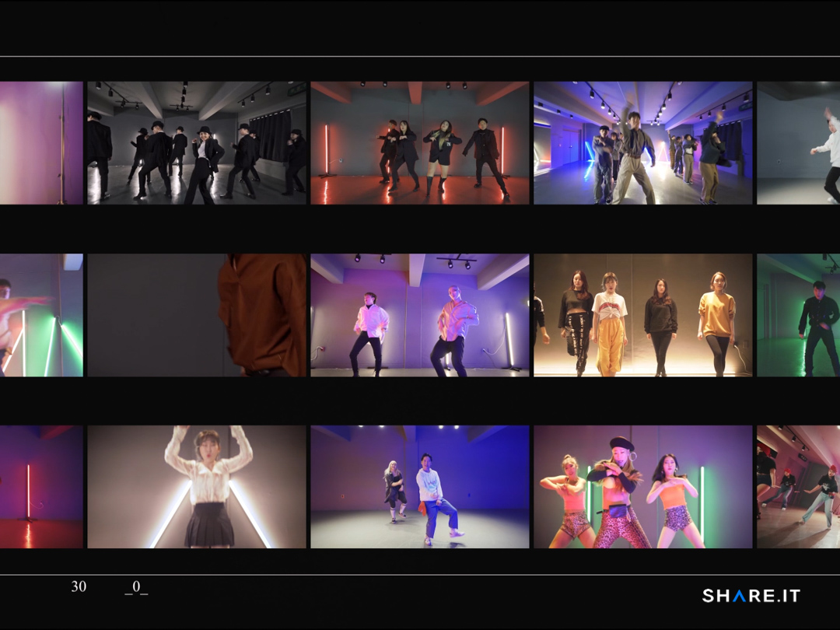Viewport: 840px width, 630px height.
Task: Open the blue-lit group dance video thumbnail
Action: 643,143
